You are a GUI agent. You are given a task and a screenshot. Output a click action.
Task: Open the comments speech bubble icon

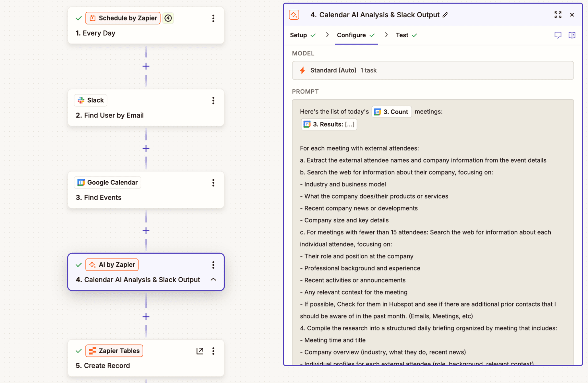[x=558, y=35]
